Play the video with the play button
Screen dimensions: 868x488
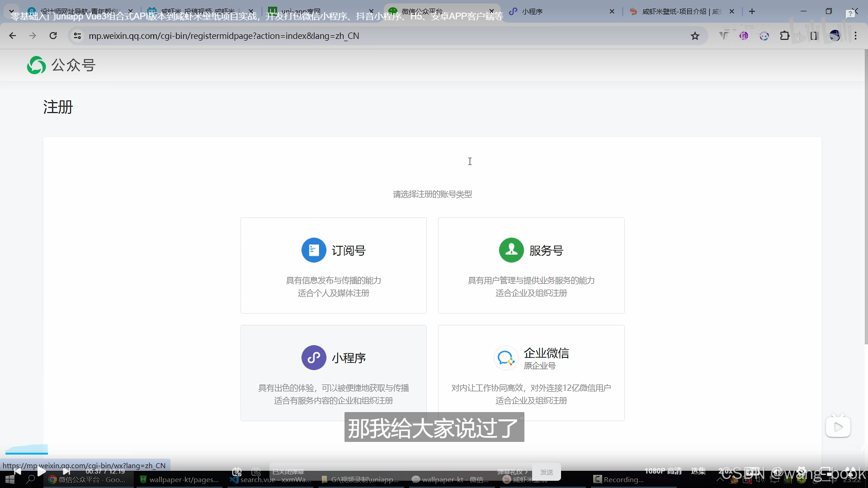pyautogui.click(x=42, y=471)
